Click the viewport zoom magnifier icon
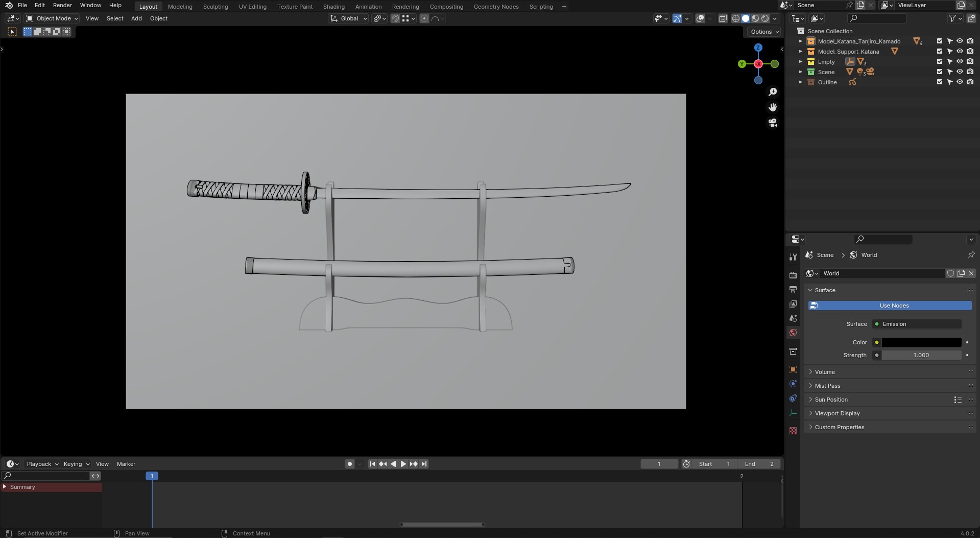This screenshot has width=980, height=538. (x=773, y=92)
